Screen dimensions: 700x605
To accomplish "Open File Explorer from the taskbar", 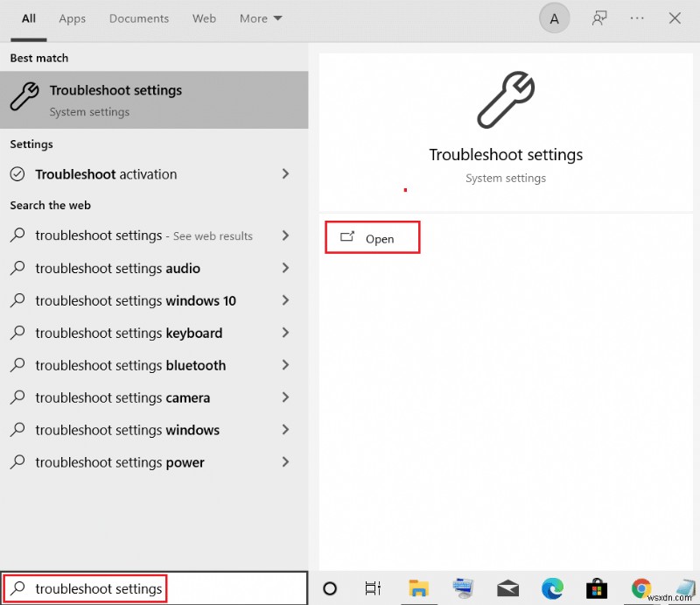I will [419, 588].
